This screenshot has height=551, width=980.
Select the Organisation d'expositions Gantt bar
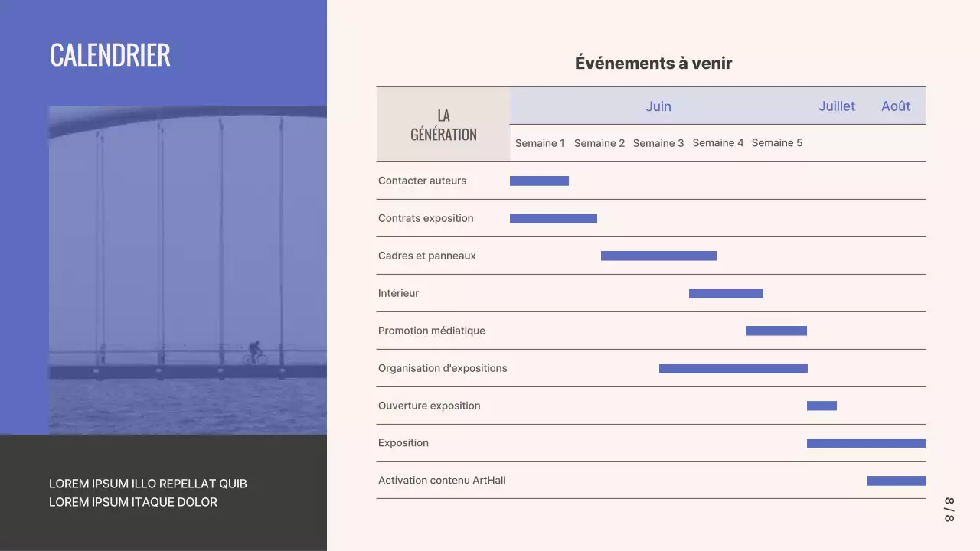(x=732, y=367)
